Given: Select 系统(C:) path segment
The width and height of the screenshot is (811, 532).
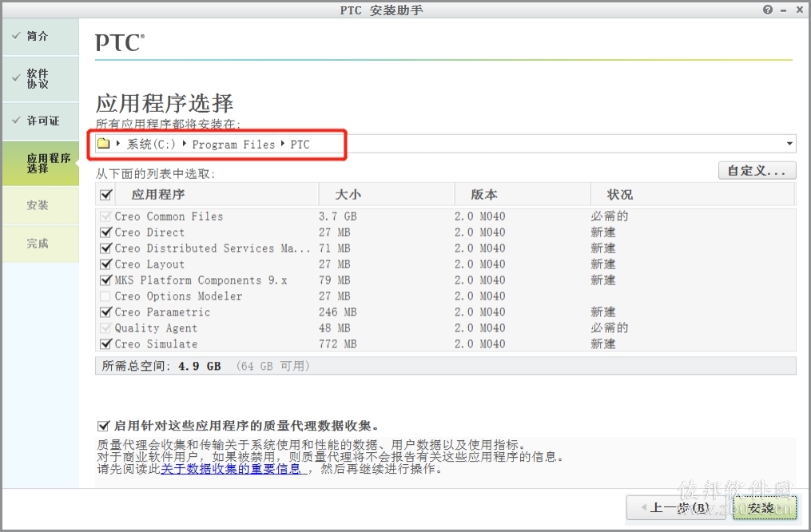Looking at the screenshot, I should point(151,145).
